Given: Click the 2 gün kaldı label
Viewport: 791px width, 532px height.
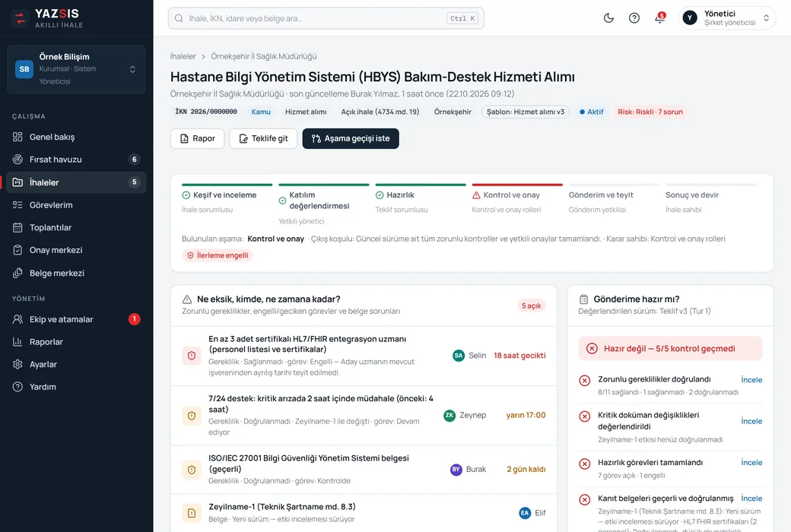Looking at the screenshot, I should click(x=526, y=470).
